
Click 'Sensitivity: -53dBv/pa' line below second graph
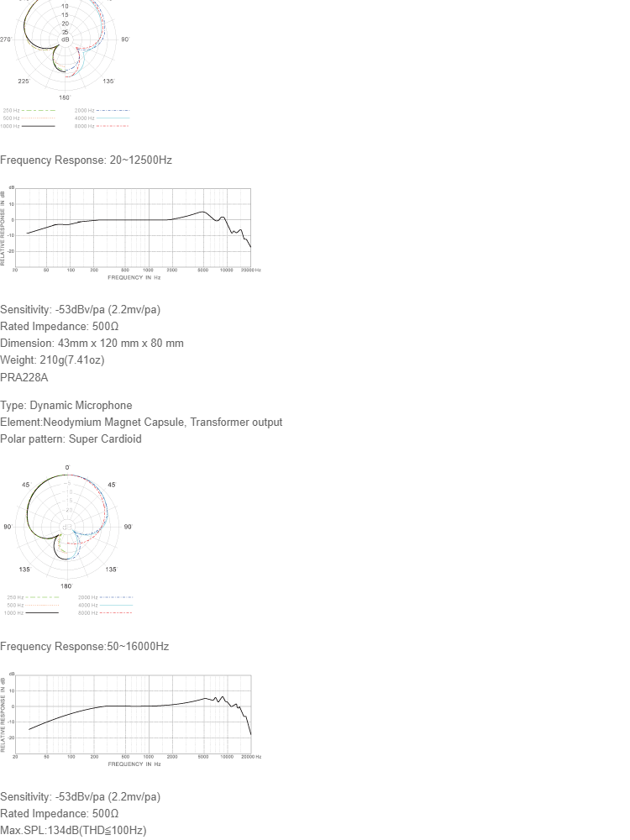point(81,796)
